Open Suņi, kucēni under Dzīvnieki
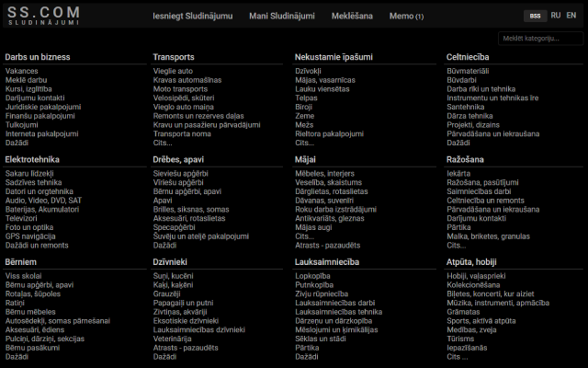Viewport: 588px width, 368px height. coord(173,275)
